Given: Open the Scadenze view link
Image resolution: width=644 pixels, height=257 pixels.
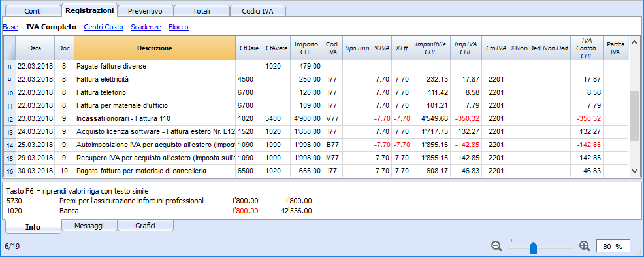Looking at the screenshot, I should (x=146, y=27).
